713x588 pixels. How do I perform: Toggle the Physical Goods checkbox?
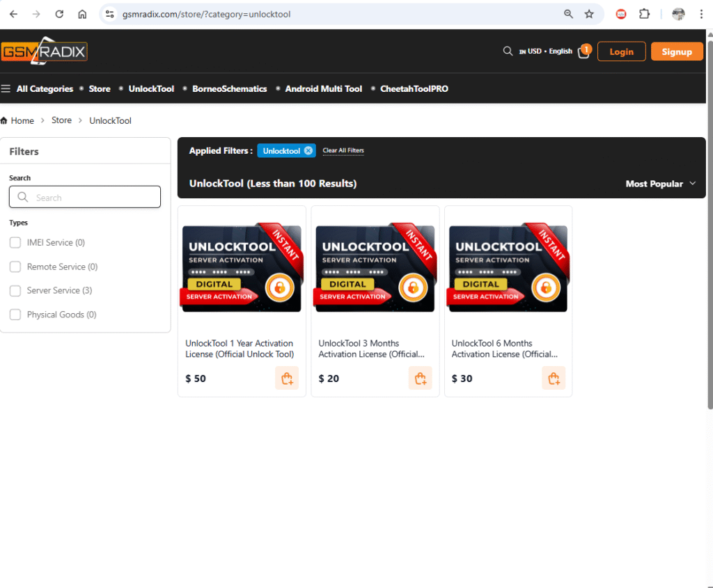coord(15,315)
